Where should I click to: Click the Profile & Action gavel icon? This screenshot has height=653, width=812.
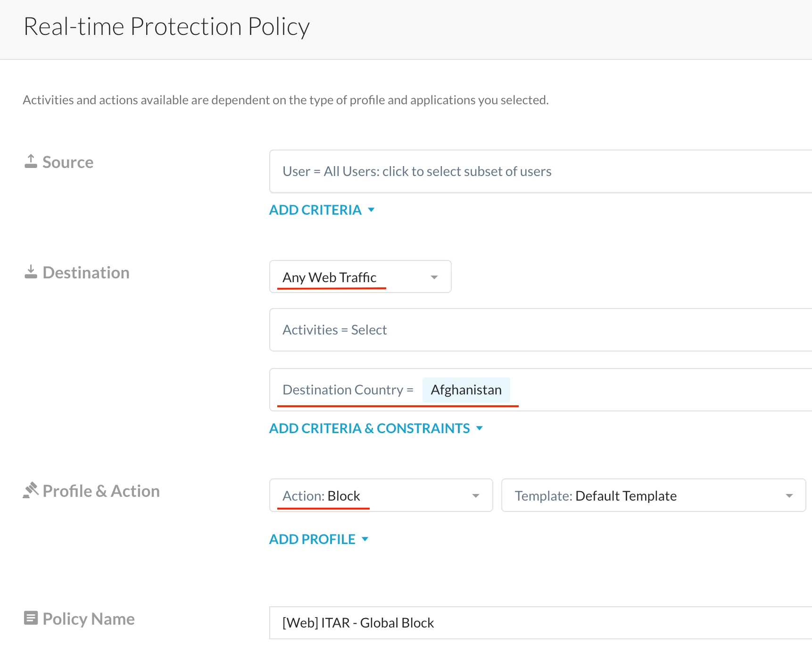(31, 490)
